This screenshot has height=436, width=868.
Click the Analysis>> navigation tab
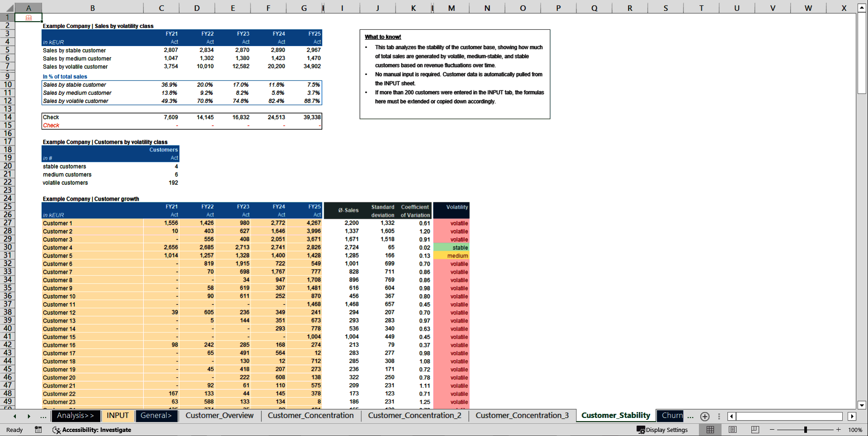[76, 416]
